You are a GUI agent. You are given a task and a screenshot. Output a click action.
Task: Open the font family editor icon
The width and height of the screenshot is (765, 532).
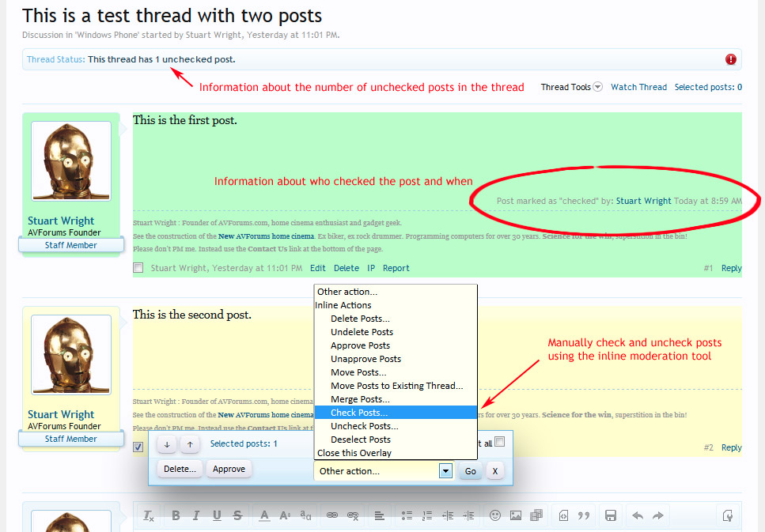point(306,515)
